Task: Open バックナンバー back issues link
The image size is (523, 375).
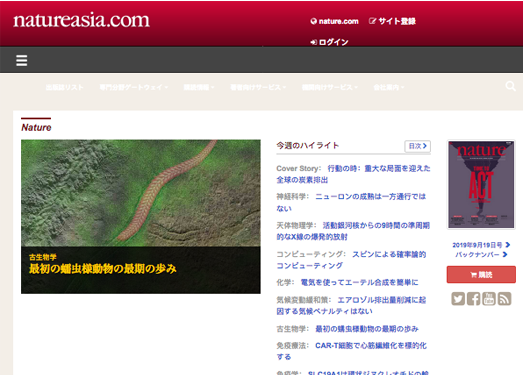Action: (x=481, y=255)
